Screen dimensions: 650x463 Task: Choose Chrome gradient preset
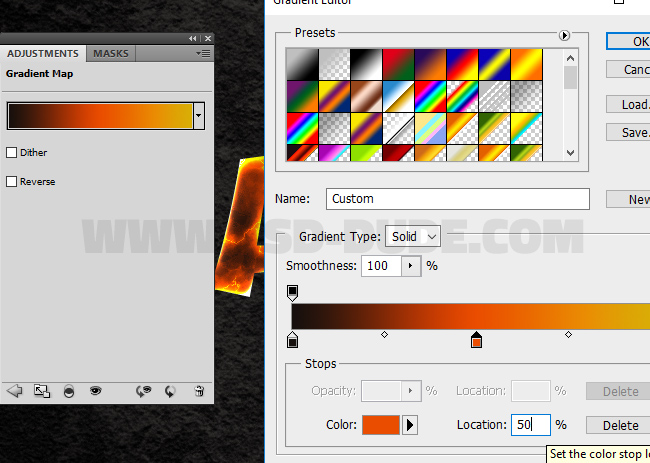pos(398,96)
